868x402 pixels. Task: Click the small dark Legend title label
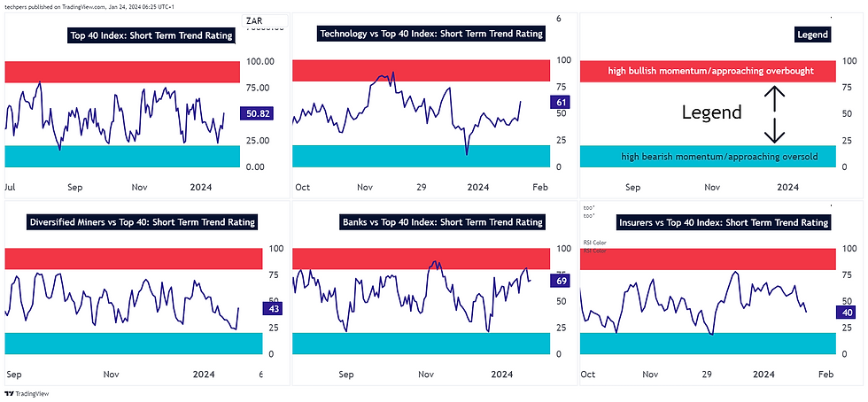(812, 35)
